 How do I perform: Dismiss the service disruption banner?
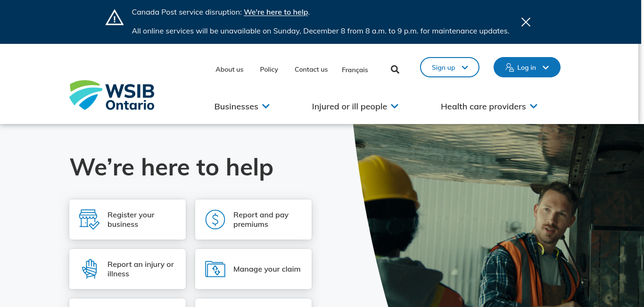[x=526, y=22]
